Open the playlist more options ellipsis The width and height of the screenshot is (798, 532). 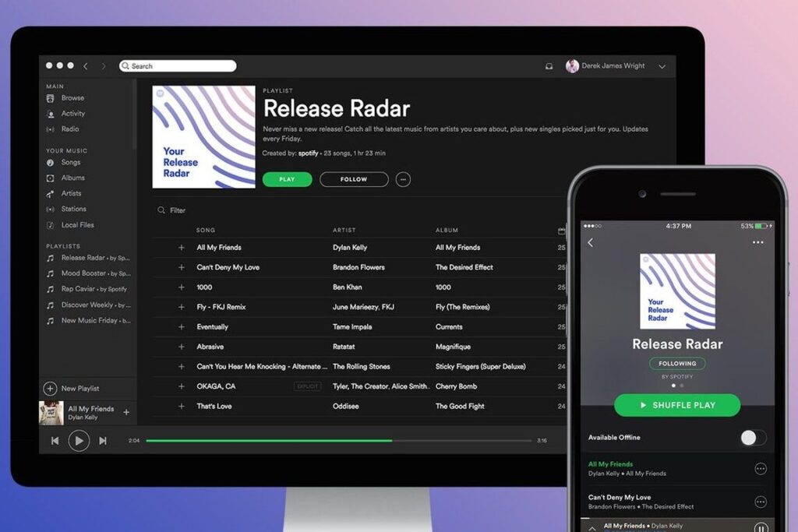(403, 179)
